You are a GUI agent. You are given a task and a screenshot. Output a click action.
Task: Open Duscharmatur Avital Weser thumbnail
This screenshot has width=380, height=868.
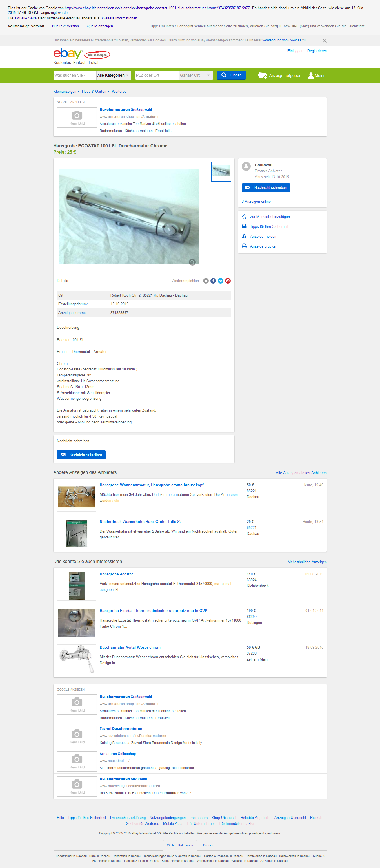(77, 659)
